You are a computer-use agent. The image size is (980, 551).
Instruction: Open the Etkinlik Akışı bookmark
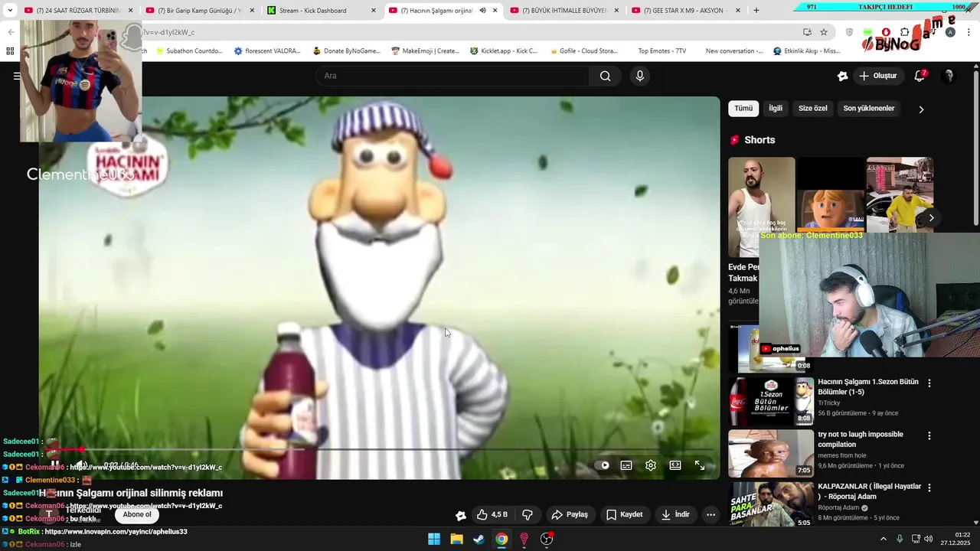click(807, 51)
